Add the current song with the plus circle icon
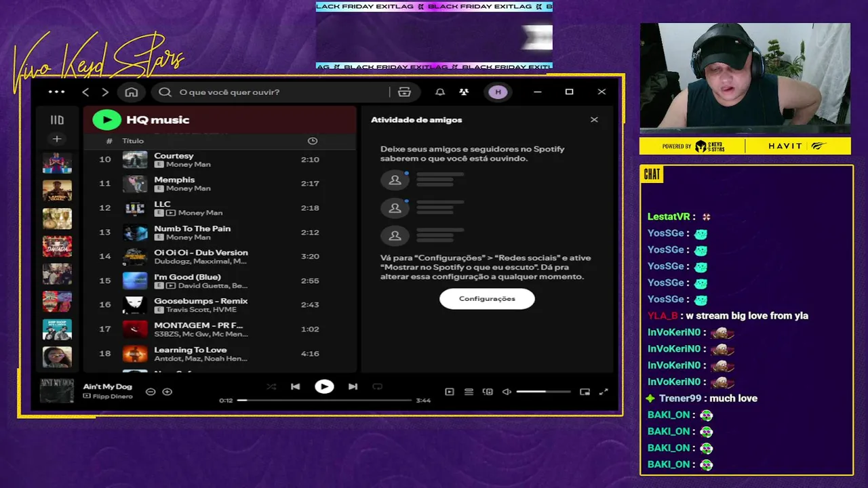 point(167,392)
